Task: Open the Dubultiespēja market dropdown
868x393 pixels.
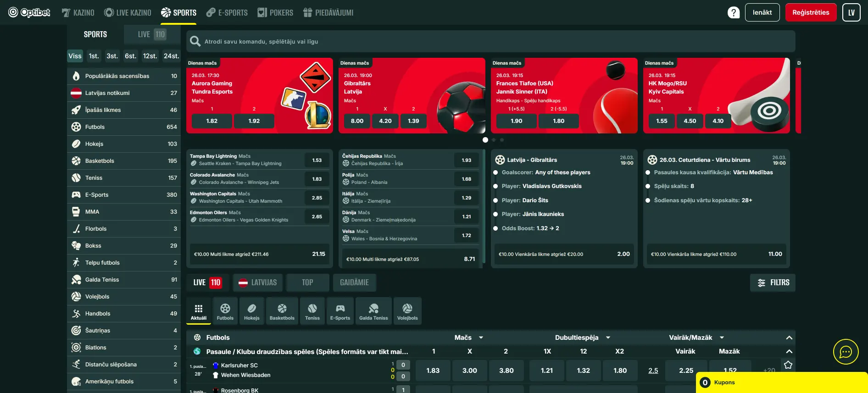Action: [x=583, y=338]
